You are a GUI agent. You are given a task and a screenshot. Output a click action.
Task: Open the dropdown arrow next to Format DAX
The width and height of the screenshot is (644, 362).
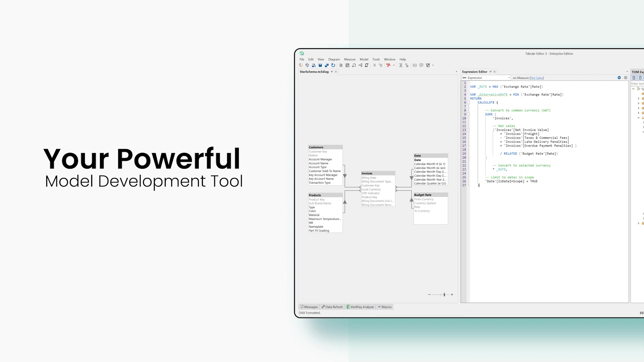(x=394, y=65)
